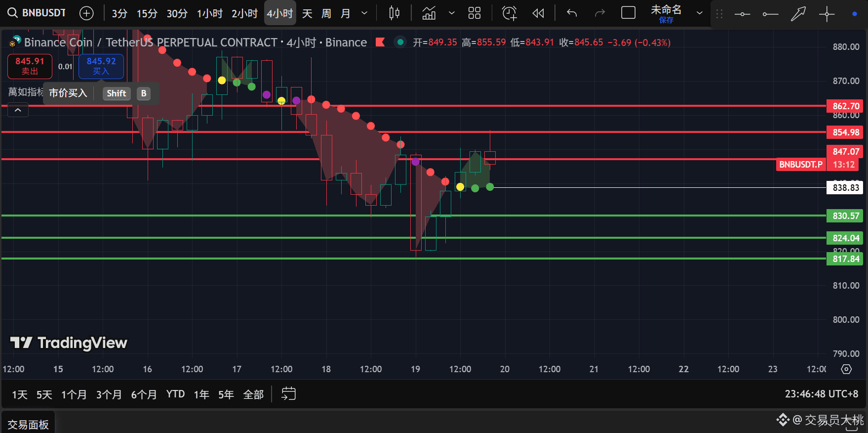Expand the layout management dropdown

[x=699, y=13]
